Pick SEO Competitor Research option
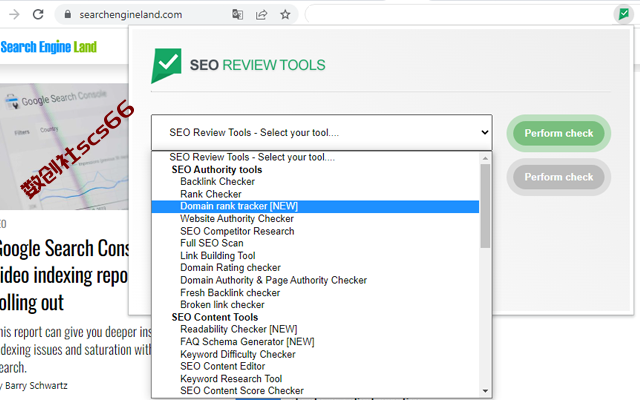 [x=315, y=231]
